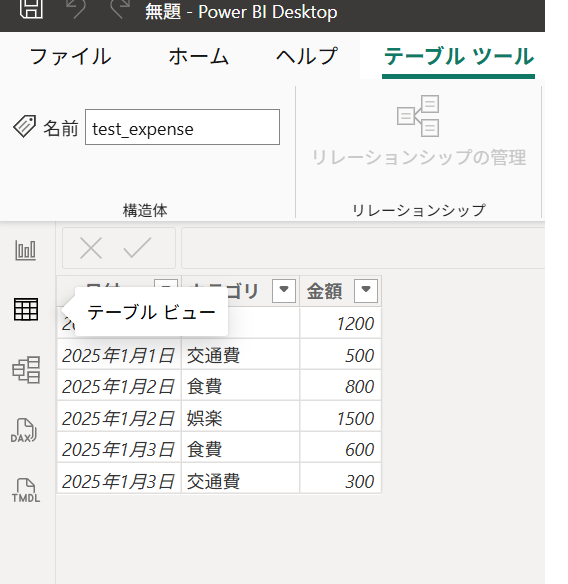Click the Undo arrow in title bar
568x584 pixels.
coord(76,8)
